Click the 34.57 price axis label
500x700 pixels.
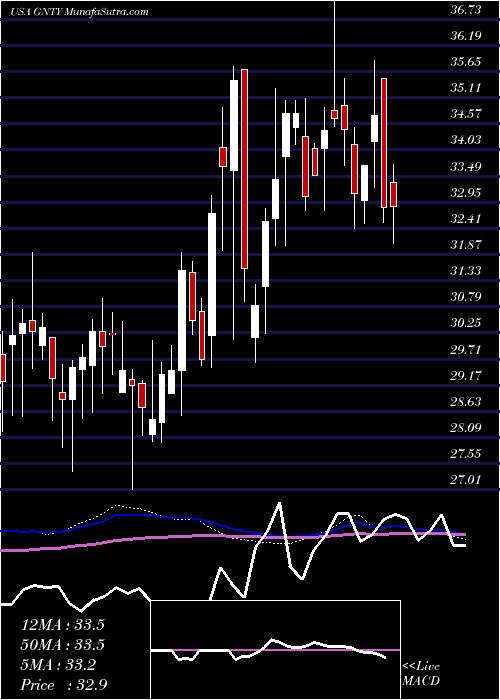pyautogui.click(x=466, y=114)
